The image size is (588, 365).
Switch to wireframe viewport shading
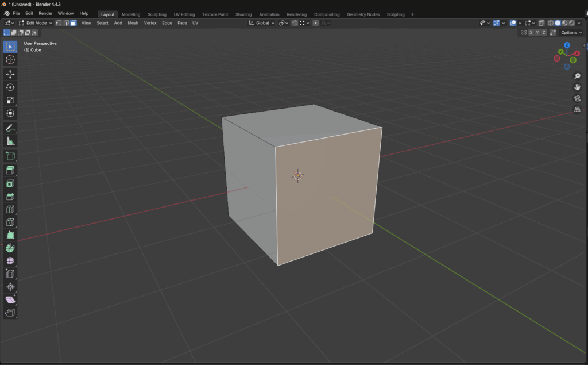click(x=551, y=23)
